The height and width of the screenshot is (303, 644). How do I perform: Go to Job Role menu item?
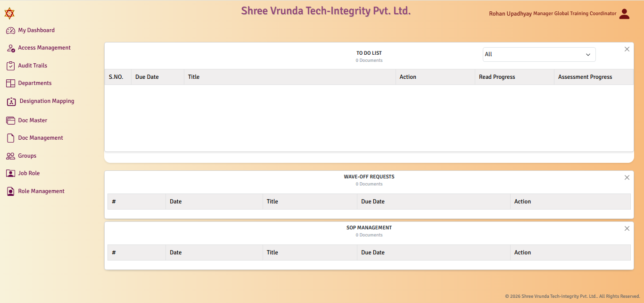(x=29, y=173)
